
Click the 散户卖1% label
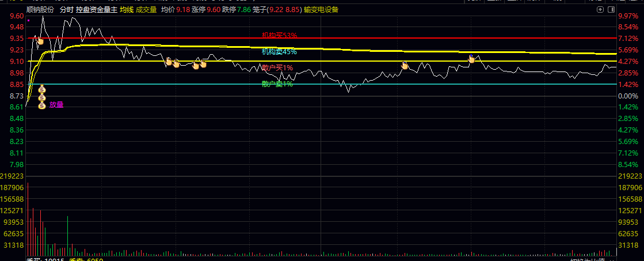pyautogui.click(x=277, y=84)
